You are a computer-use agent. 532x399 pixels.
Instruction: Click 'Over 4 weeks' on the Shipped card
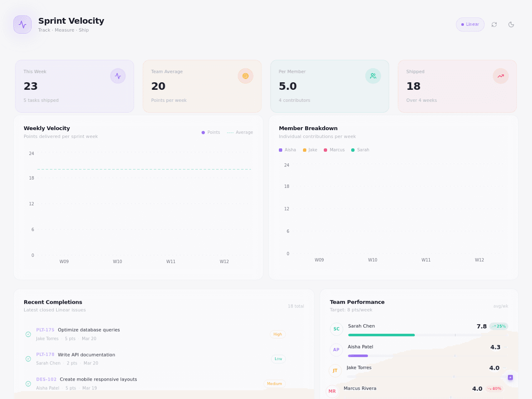421,101
